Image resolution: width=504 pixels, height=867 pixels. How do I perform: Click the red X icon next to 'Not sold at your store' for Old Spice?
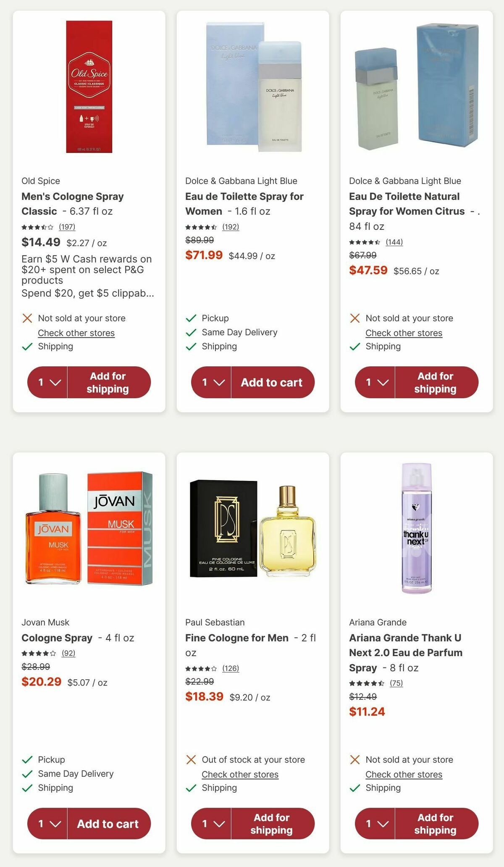point(27,318)
